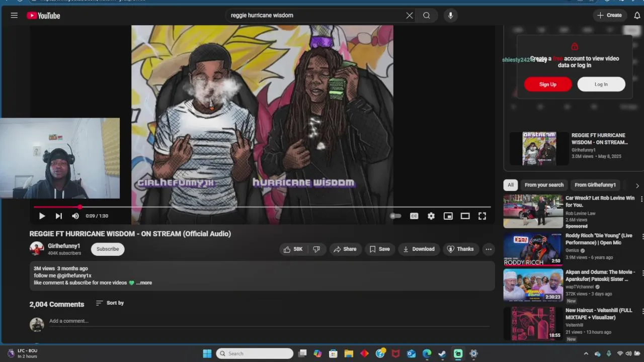Seek using the video progress bar
This screenshot has width=644, height=362.
262,207
